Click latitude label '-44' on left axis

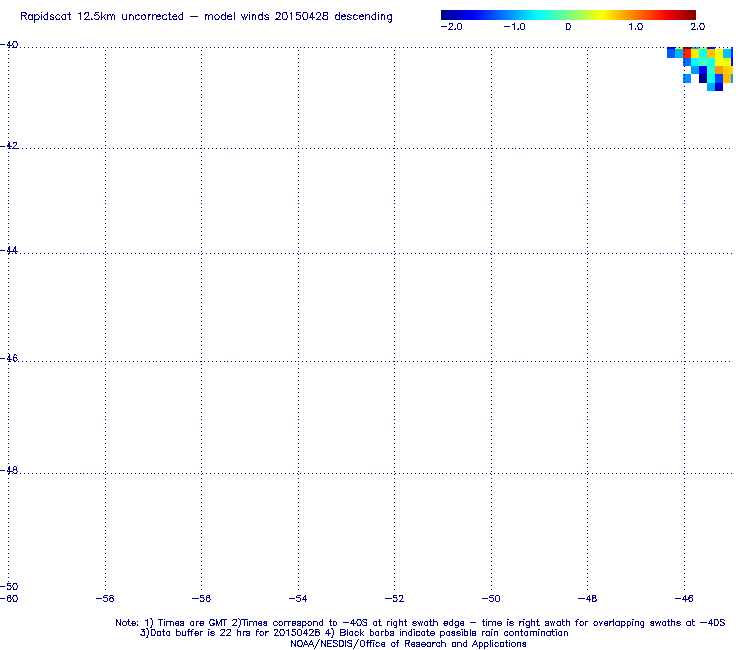click(x=9, y=251)
